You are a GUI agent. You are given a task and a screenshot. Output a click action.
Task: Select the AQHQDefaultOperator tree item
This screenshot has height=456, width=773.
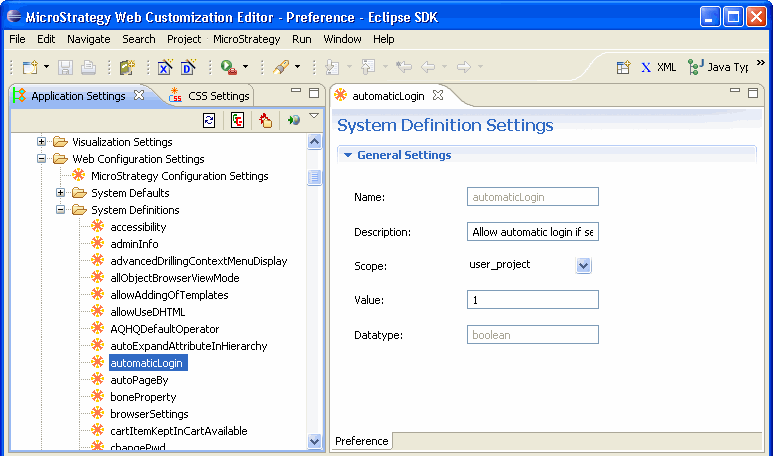click(x=165, y=329)
